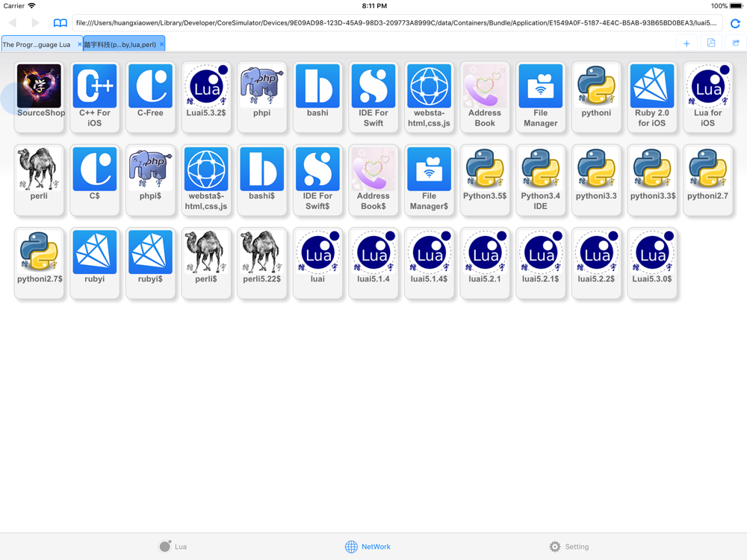This screenshot has height=560, width=747.
Task: Open the perli$ app
Action: (206, 264)
